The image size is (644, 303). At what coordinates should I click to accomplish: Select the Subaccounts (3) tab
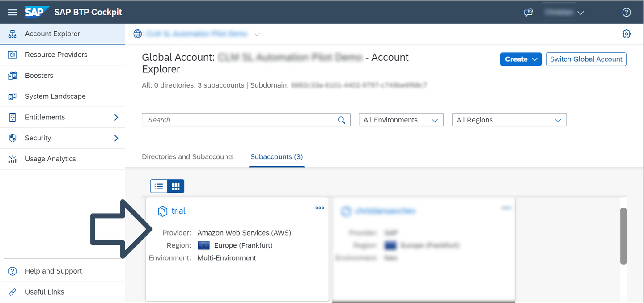tap(277, 157)
